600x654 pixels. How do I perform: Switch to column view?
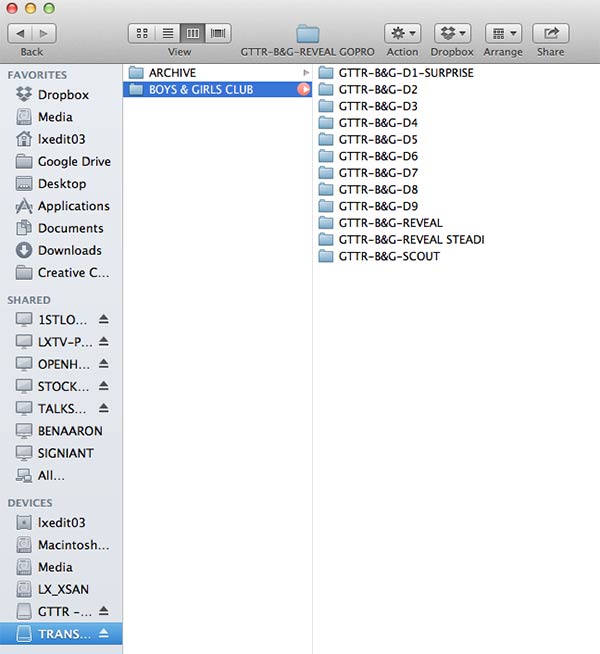[x=193, y=33]
